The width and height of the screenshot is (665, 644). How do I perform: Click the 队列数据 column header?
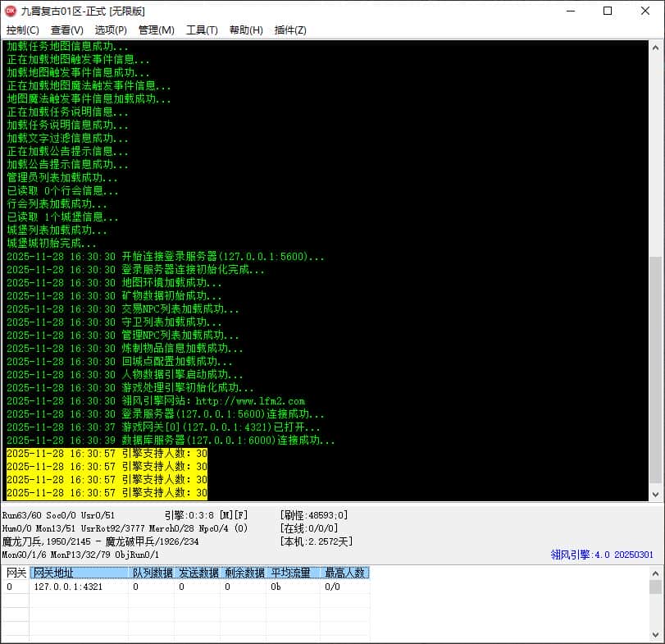152,573
